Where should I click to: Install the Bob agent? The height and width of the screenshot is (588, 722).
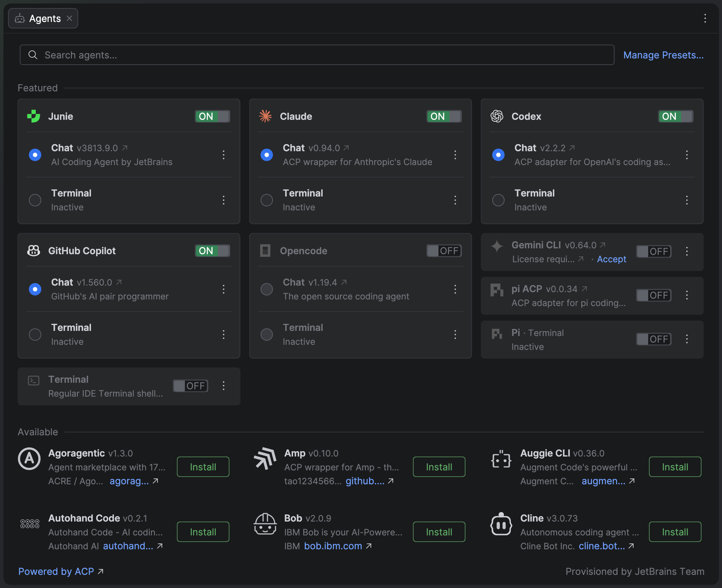pyautogui.click(x=439, y=532)
